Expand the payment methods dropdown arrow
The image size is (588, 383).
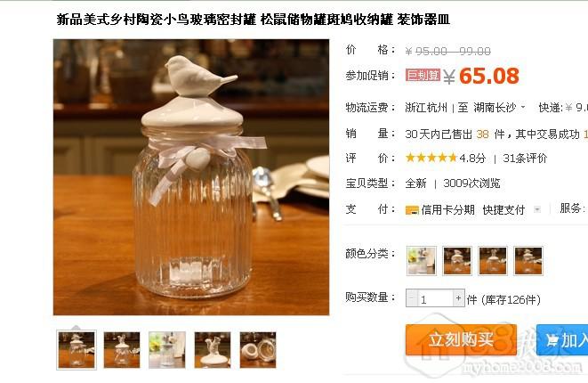[537, 209]
